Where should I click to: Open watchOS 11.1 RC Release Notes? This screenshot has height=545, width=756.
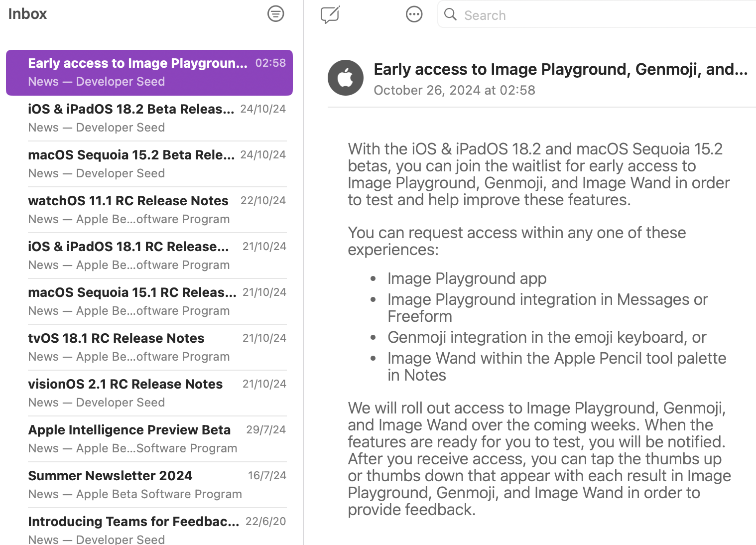pyautogui.click(x=149, y=210)
